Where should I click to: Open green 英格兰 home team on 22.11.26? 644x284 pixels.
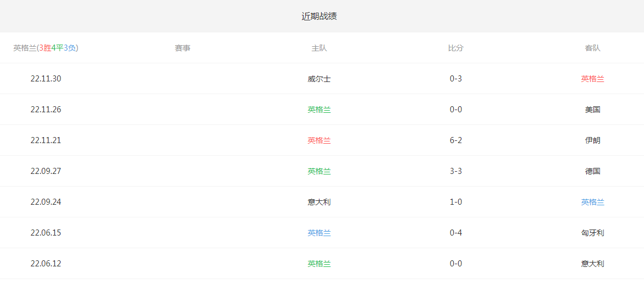coord(319,110)
